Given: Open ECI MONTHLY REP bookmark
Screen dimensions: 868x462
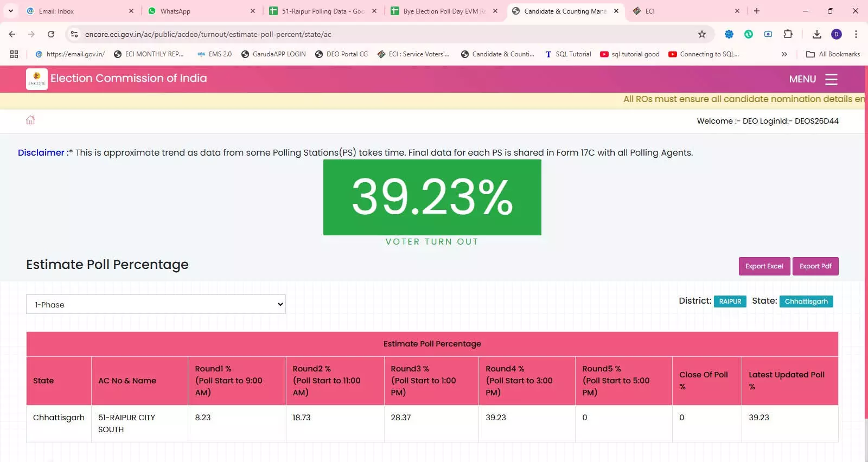Looking at the screenshot, I should [149, 54].
